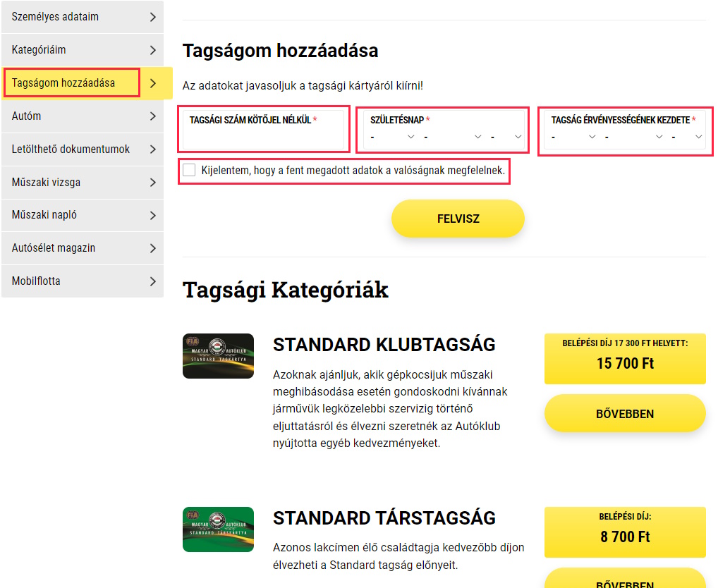Screen dimensions: 718x588
Task: Open the first Születésnap dropdown
Action: pyautogui.click(x=392, y=137)
